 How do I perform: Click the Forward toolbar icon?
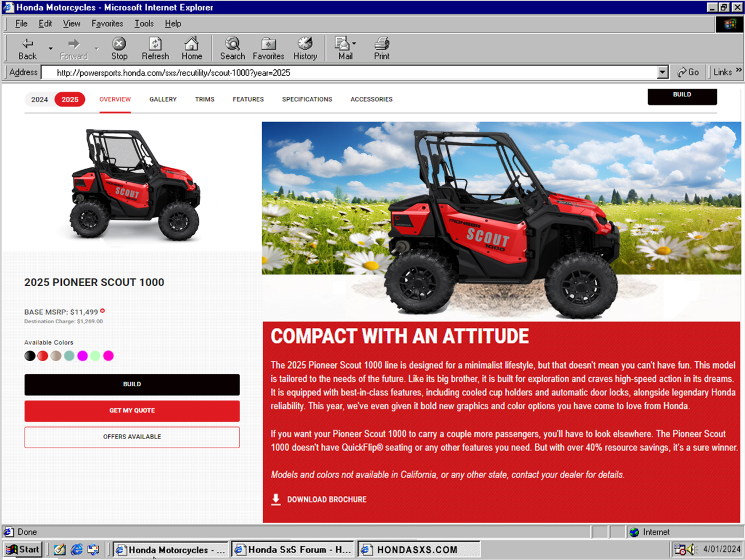[x=73, y=44]
